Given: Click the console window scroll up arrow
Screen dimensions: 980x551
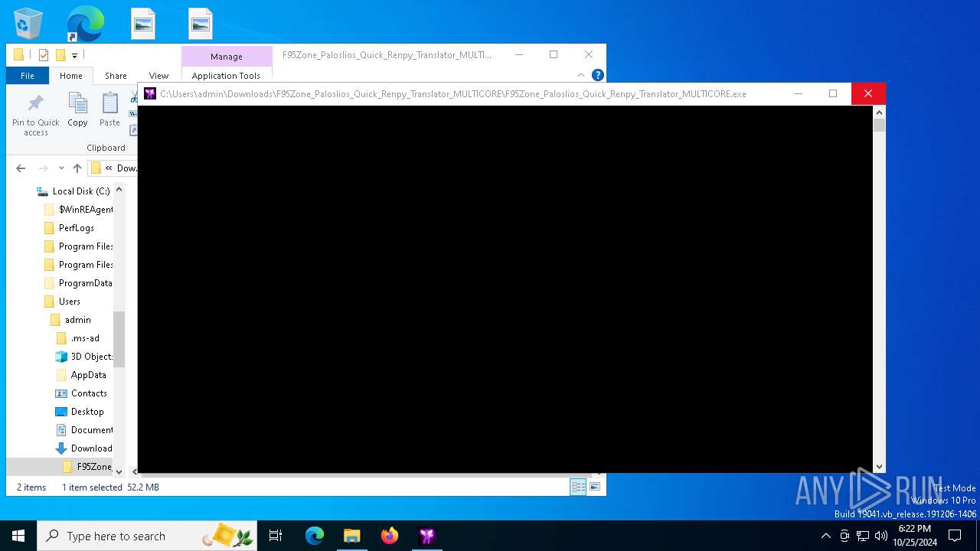Looking at the screenshot, I should tap(880, 112).
